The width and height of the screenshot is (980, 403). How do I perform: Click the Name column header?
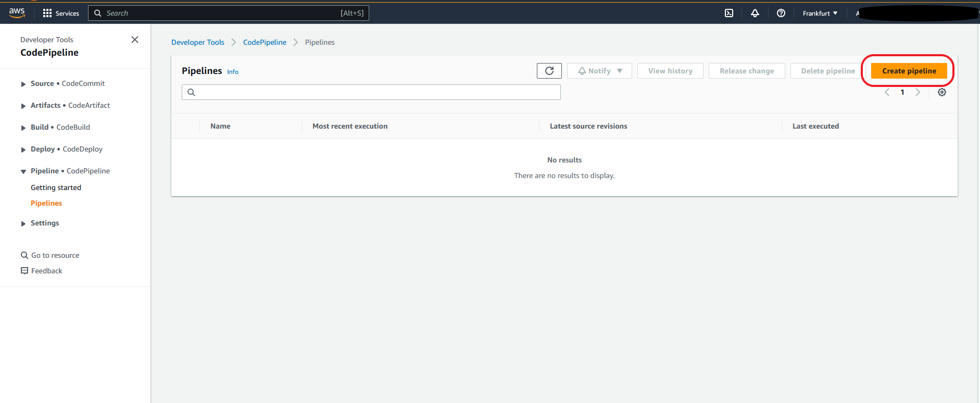(x=220, y=126)
